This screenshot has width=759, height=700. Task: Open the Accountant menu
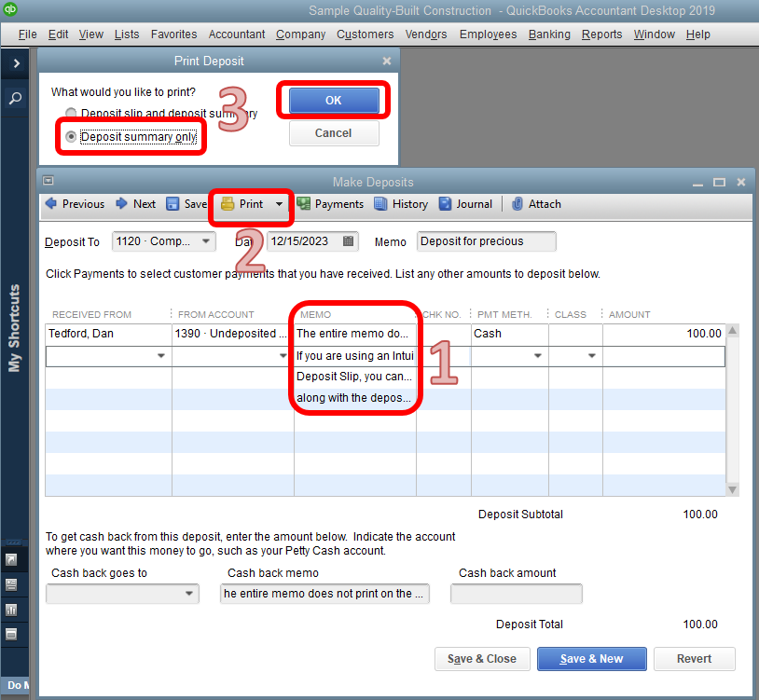[237, 34]
